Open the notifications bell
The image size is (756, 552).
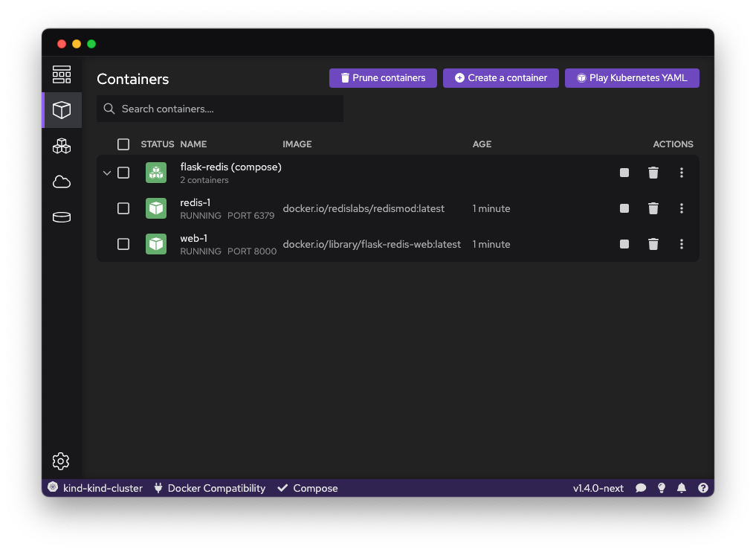682,488
